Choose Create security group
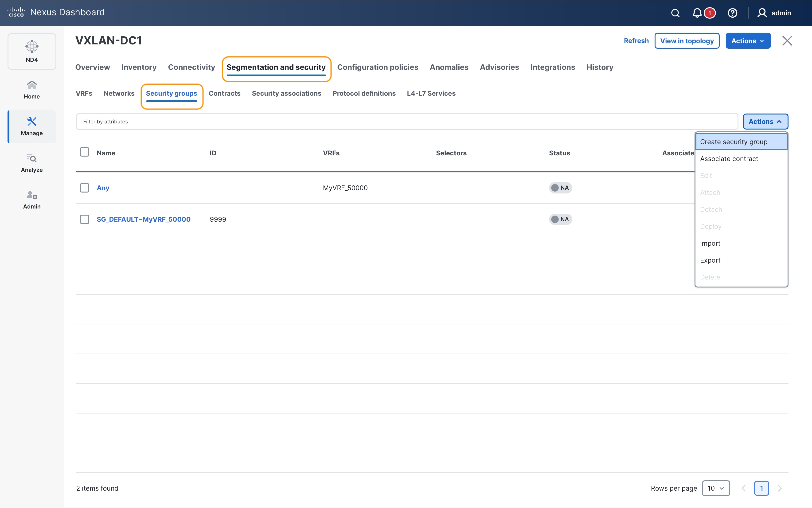 (x=741, y=142)
